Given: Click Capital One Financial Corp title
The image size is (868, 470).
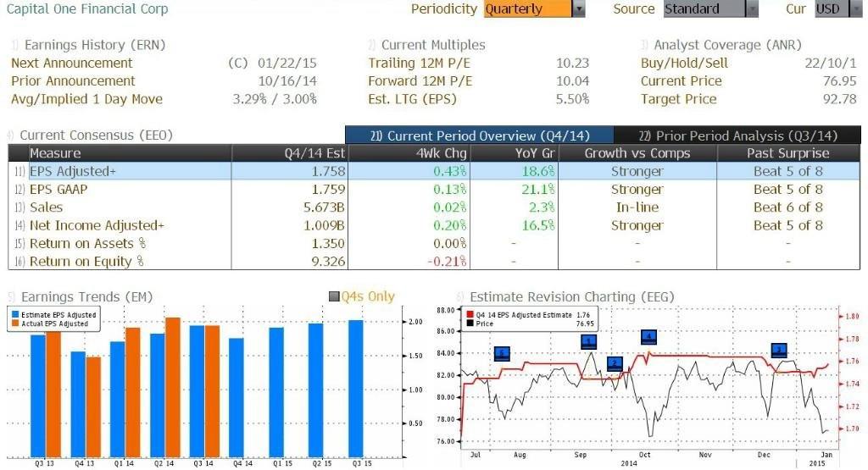Looking at the screenshot, I should (x=87, y=8).
